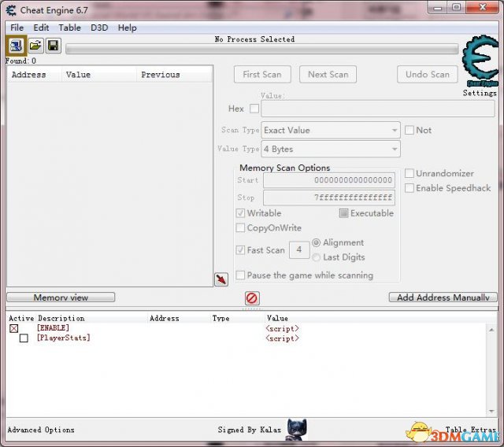Click the Value column header in results
504x447 pixels.
(x=99, y=75)
